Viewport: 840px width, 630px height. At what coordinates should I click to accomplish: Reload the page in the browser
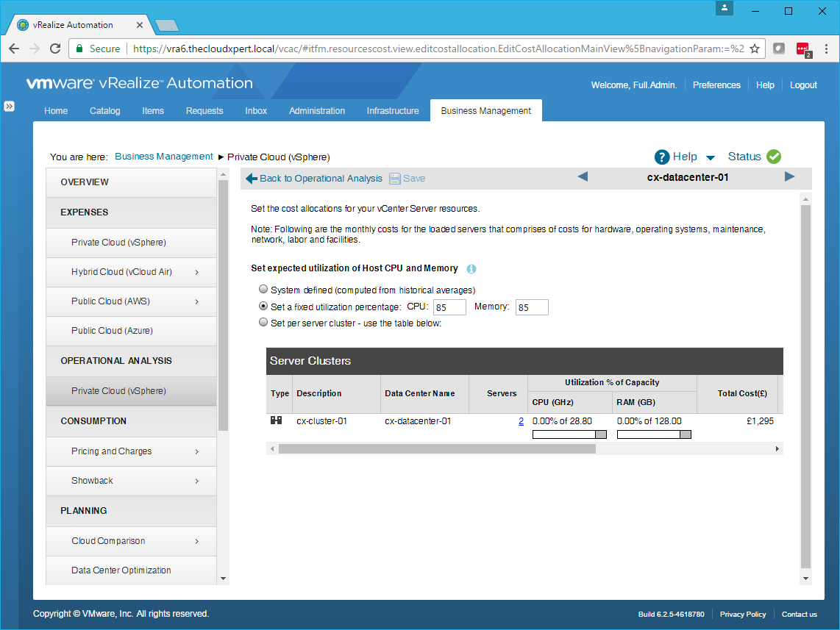click(55, 49)
